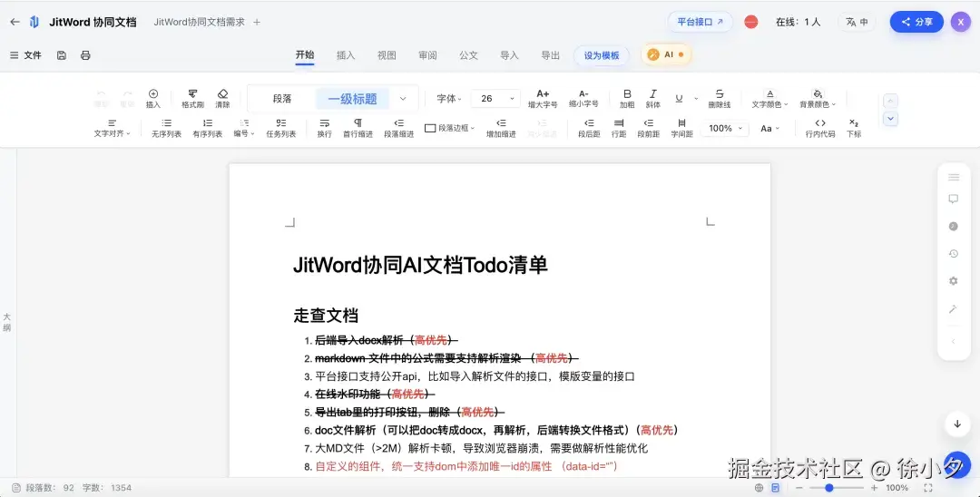Click the 设为模板 button

tap(602, 55)
